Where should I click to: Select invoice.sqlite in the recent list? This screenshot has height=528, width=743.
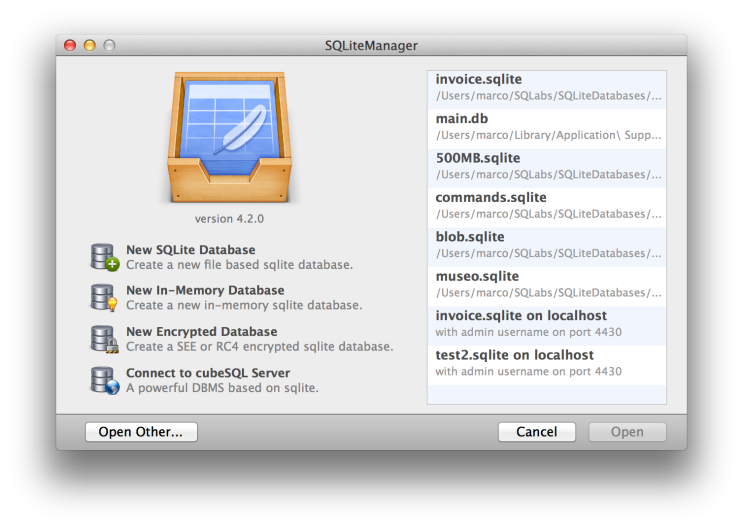click(x=547, y=90)
